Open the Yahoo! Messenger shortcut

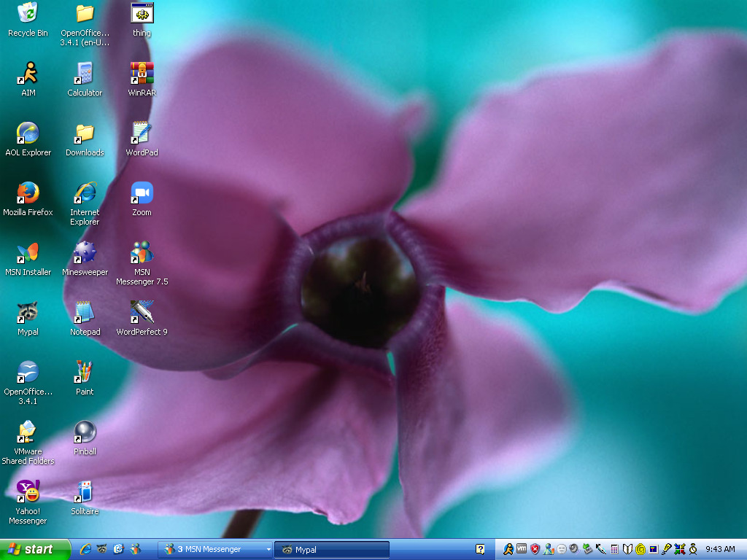(28, 492)
